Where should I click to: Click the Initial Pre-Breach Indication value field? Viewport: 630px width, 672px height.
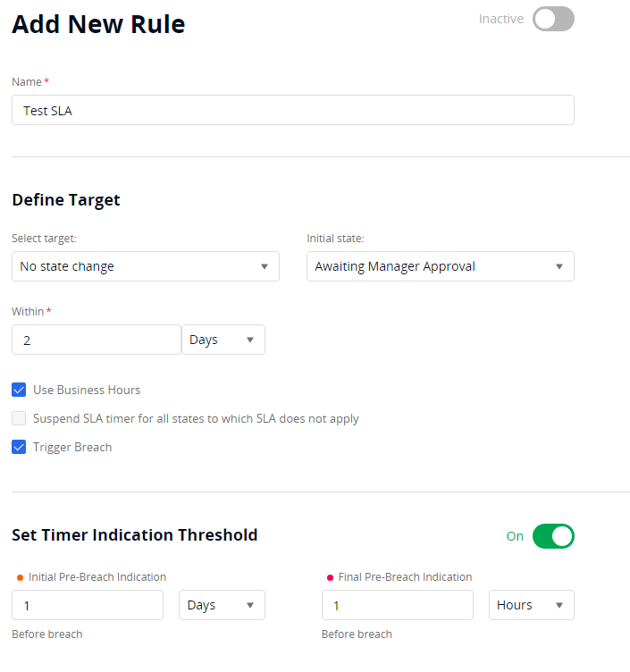(88, 605)
